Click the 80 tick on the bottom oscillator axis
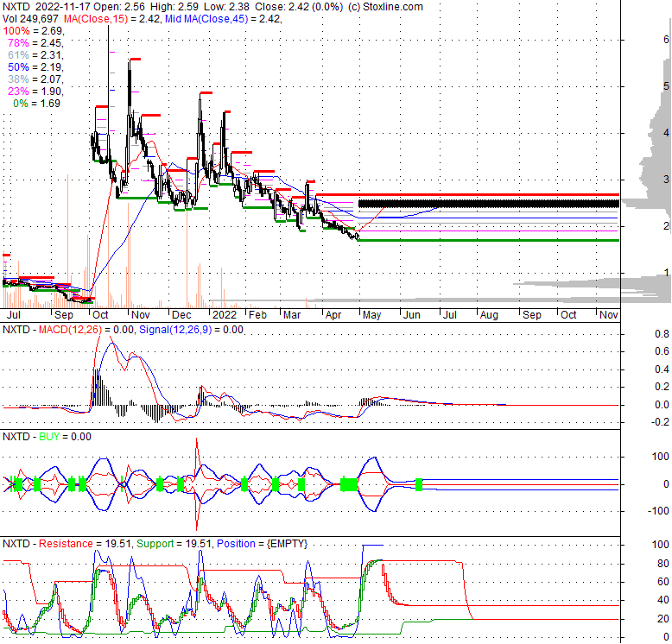 coord(663,563)
